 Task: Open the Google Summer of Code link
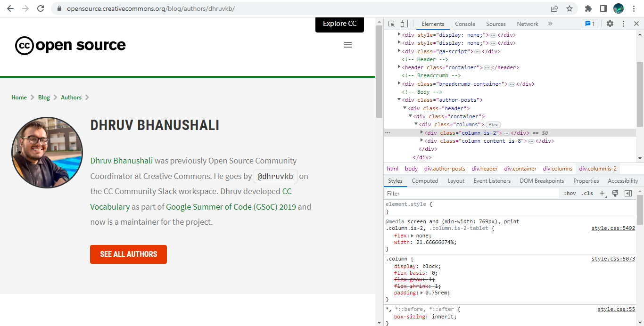click(231, 207)
